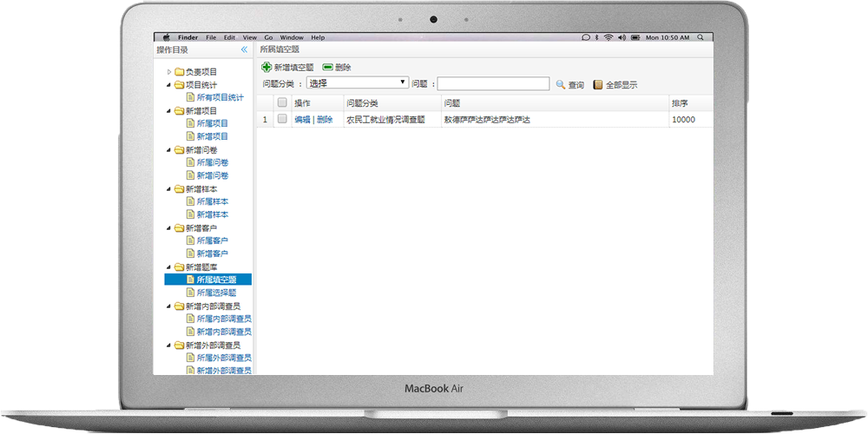Check the checkbox for row 1
This screenshot has width=868, height=434.
pos(282,120)
